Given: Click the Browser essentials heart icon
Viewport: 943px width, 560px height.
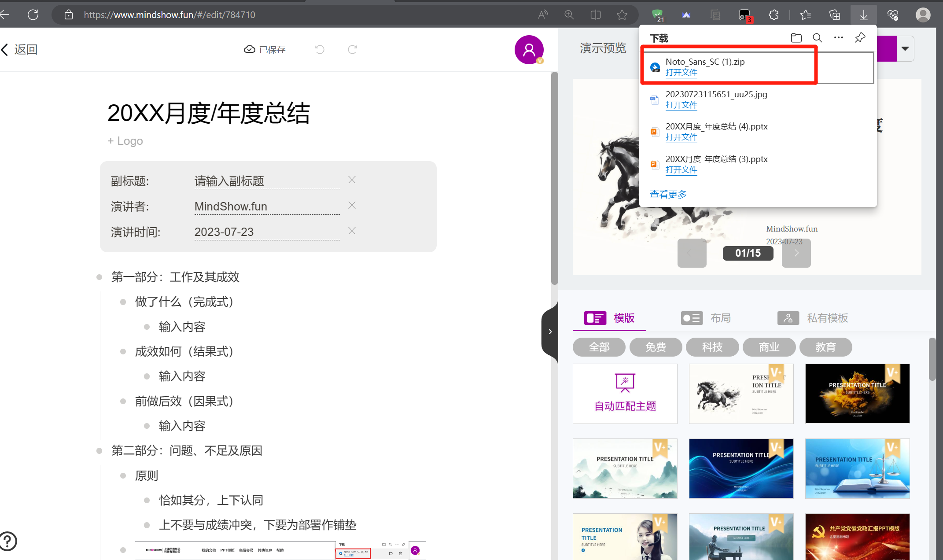Looking at the screenshot, I should click(893, 15).
